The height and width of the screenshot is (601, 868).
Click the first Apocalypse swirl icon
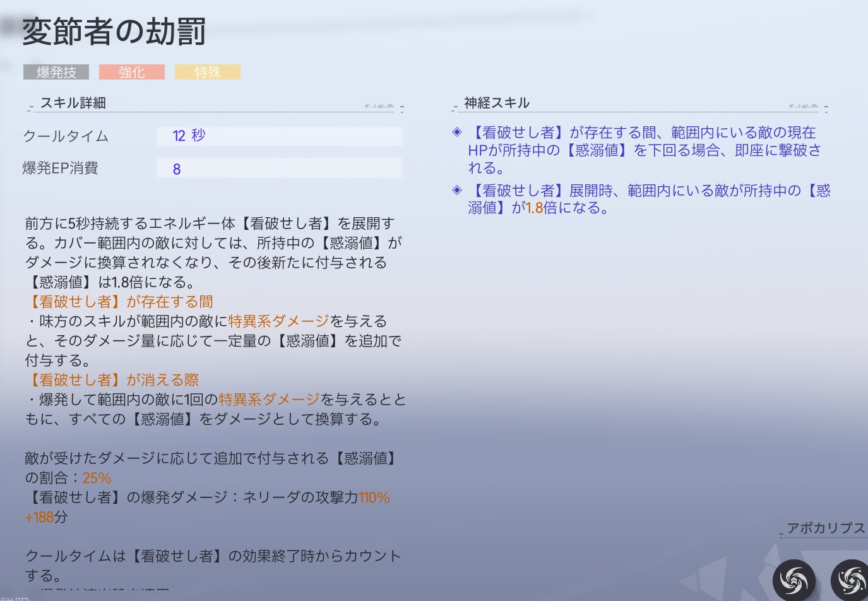point(794,580)
